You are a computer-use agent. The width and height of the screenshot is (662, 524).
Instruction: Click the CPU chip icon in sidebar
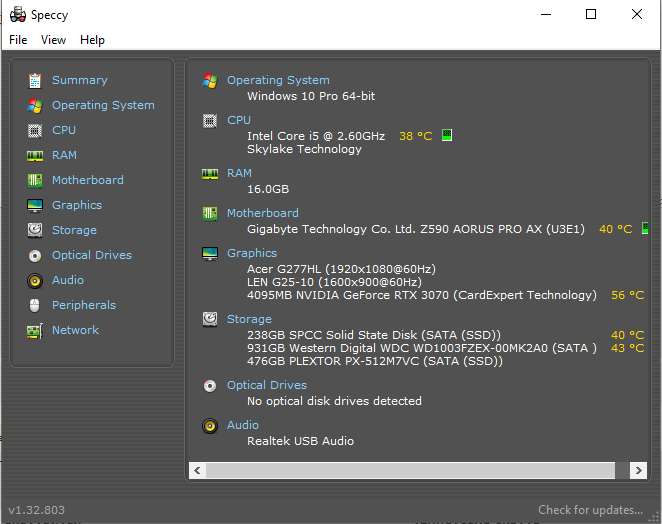[x=35, y=131]
